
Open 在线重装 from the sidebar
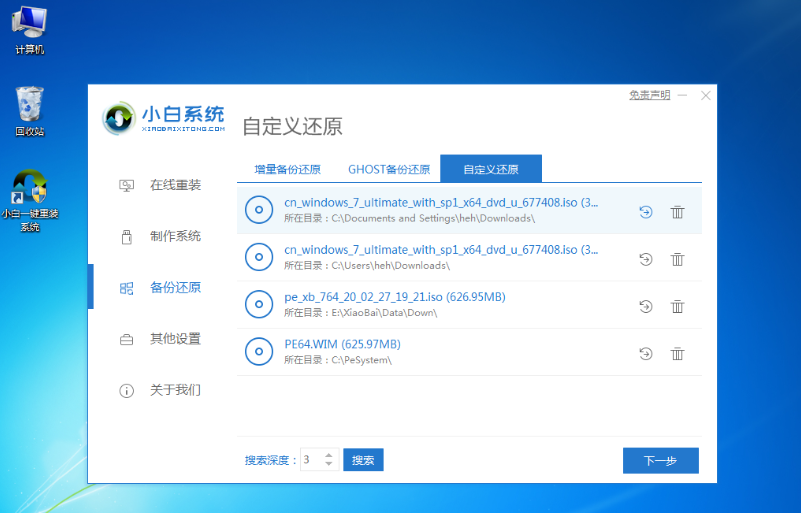click(175, 185)
